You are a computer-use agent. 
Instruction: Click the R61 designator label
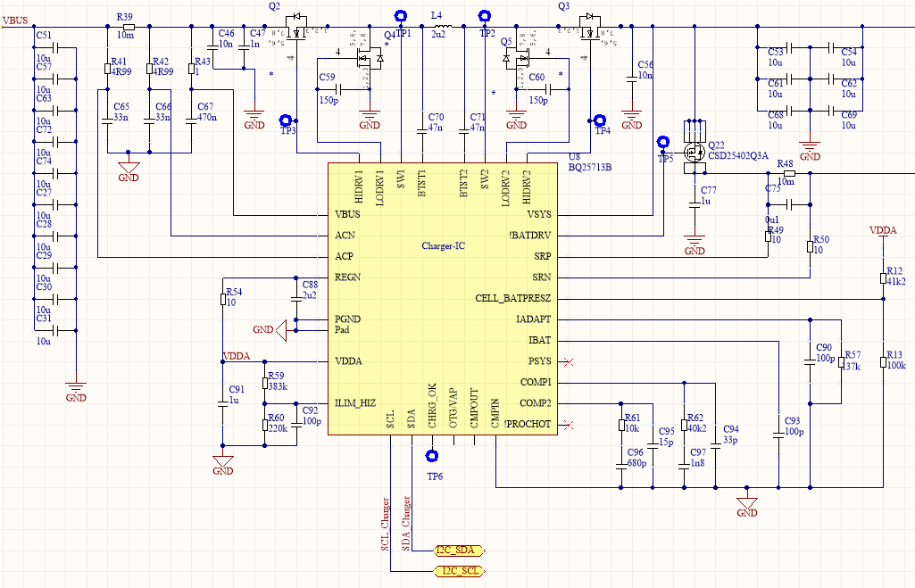(x=633, y=418)
